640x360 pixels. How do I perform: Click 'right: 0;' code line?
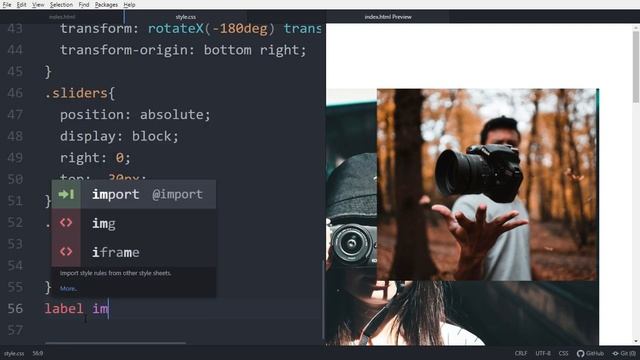click(95, 158)
